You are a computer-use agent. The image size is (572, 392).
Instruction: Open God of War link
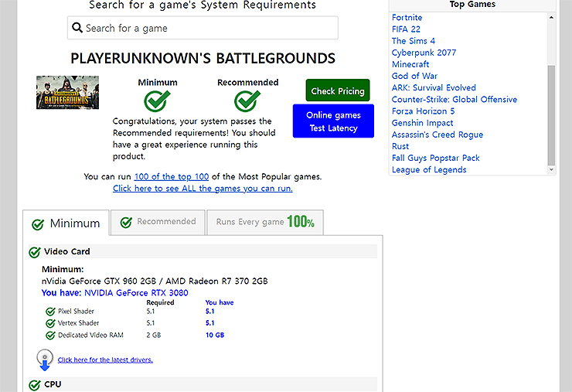tap(414, 76)
